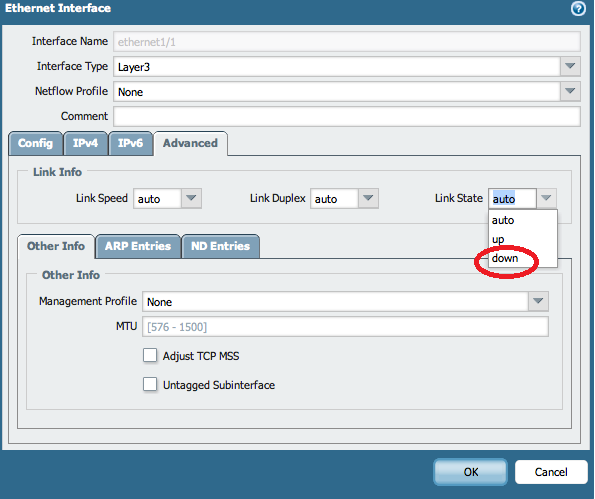Switch to the IPv4 tab

(x=85, y=143)
